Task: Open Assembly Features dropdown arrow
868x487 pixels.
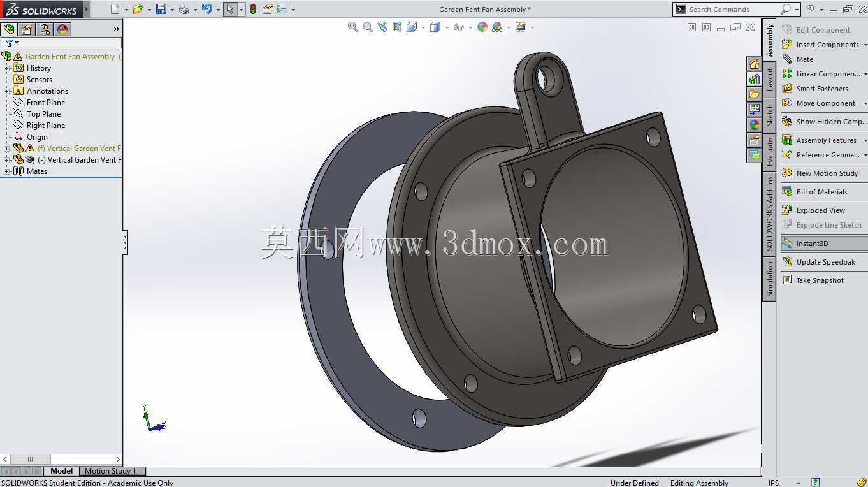Action: click(x=865, y=140)
